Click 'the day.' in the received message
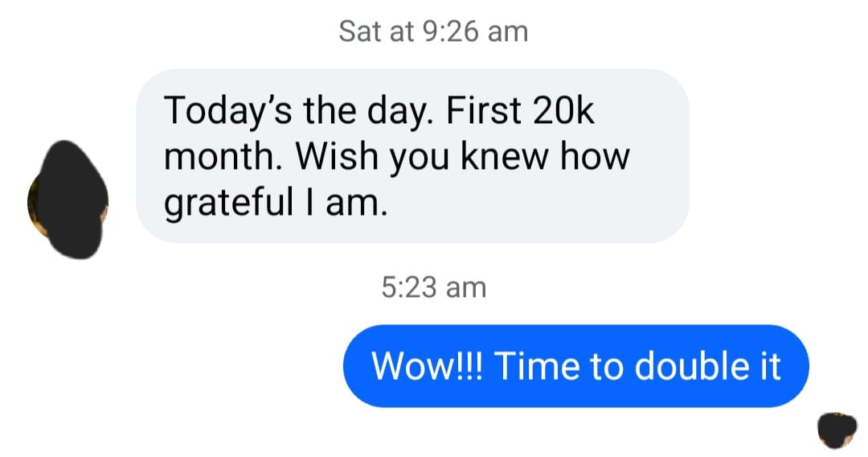868x457 pixels. [x=366, y=112]
